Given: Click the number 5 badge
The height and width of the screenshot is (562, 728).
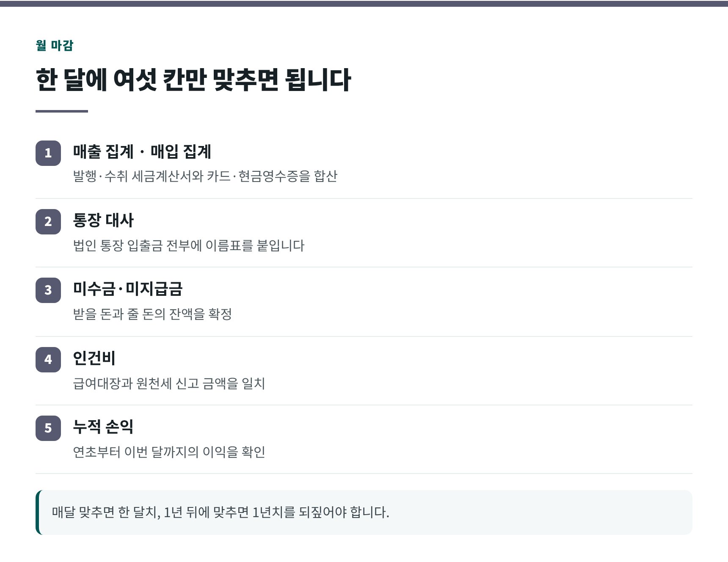Looking at the screenshot, I should 48,428.
